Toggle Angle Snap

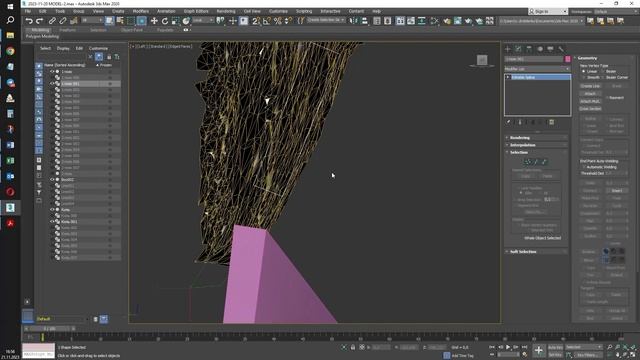(267, 21)
